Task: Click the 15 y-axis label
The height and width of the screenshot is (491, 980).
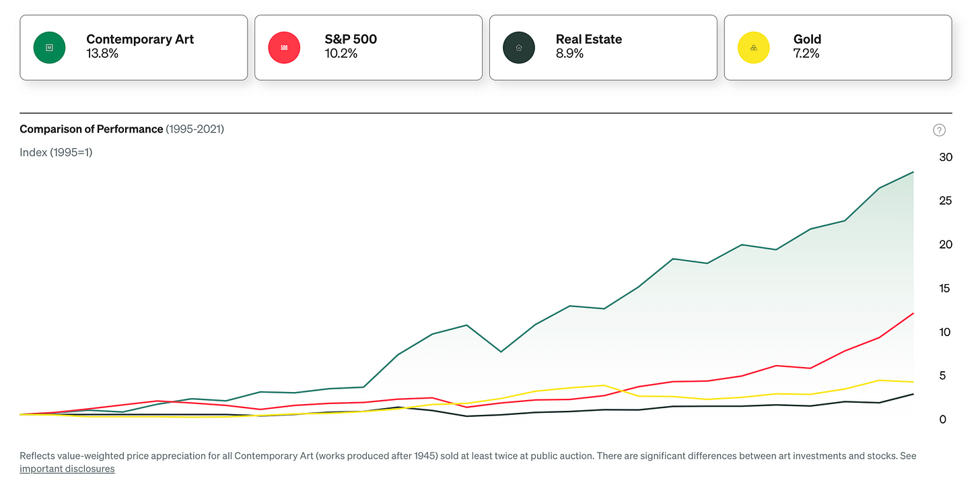Action: 946,288
